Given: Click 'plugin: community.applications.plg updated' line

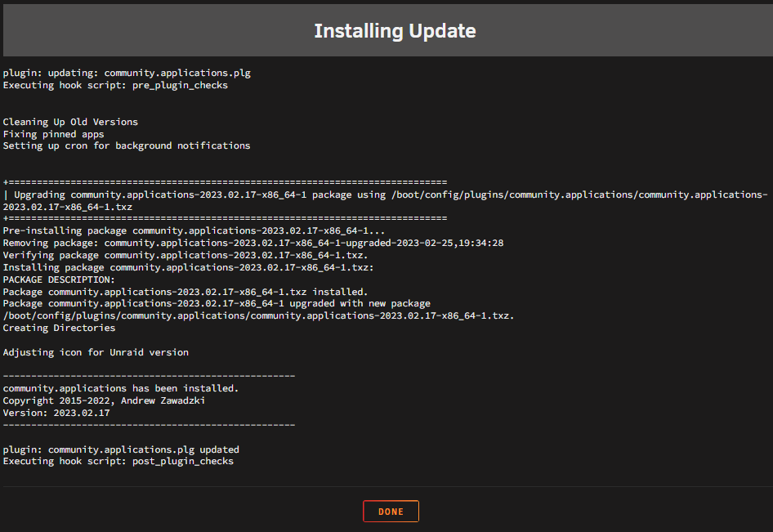Looking at the screenshot, I should [121, 449].
